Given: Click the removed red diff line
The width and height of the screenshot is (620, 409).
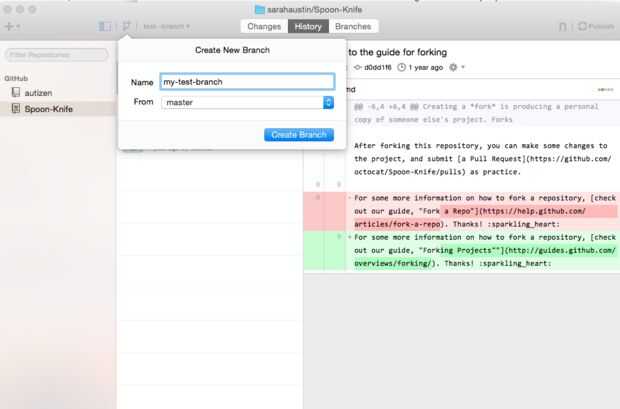Looking at the screenshot, I should [461, 211].
